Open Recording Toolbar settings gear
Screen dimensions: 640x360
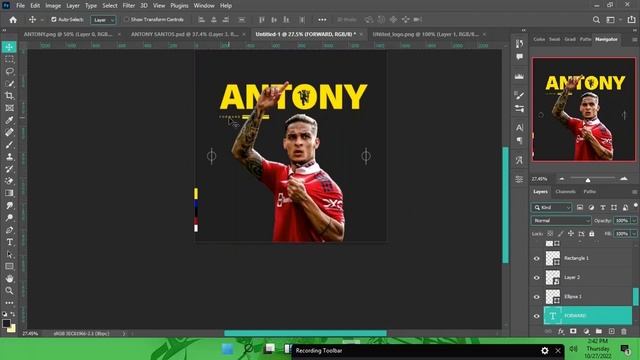pyautogui.click(x=544, y=351)
